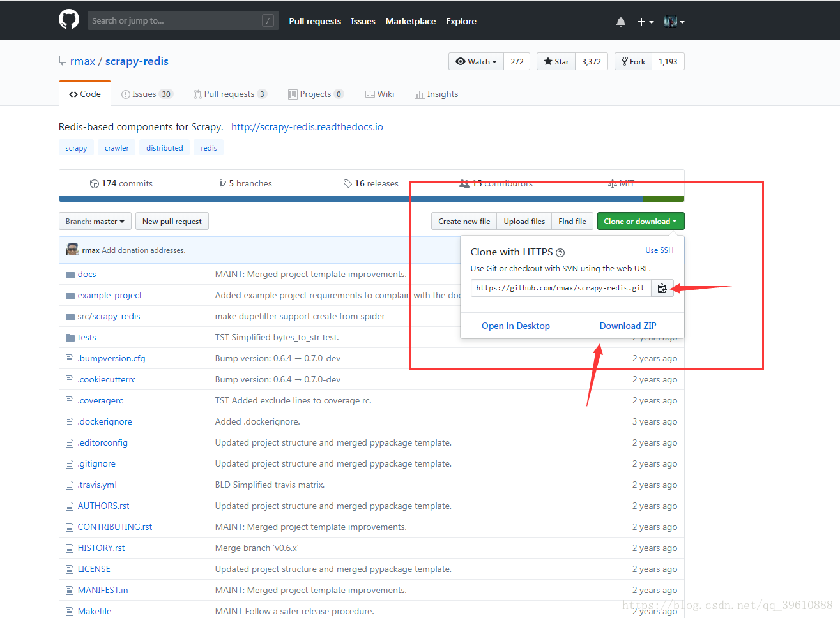Open .dockerignore file
The width and height of the screenshot is (840, 618).
pyautogui.click(x=105, y=421)
